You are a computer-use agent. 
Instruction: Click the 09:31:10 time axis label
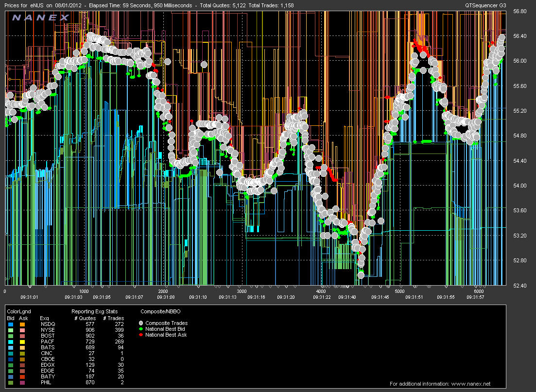[x=198, y=297]
